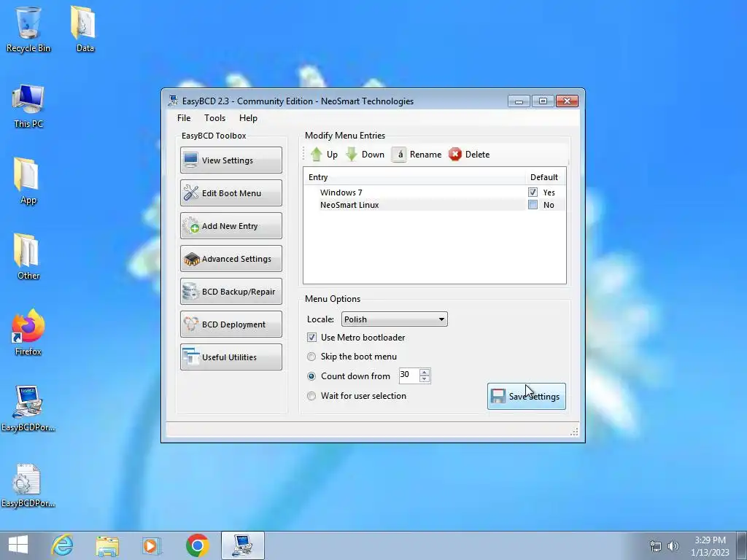This screenshot has width=747, height=560.
Task: Rename the selected boot entry
Action: (417, 155)
